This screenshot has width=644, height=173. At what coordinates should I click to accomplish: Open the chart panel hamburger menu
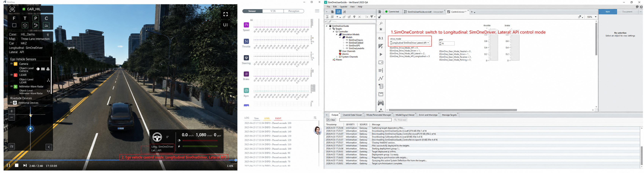click(317, 11)
